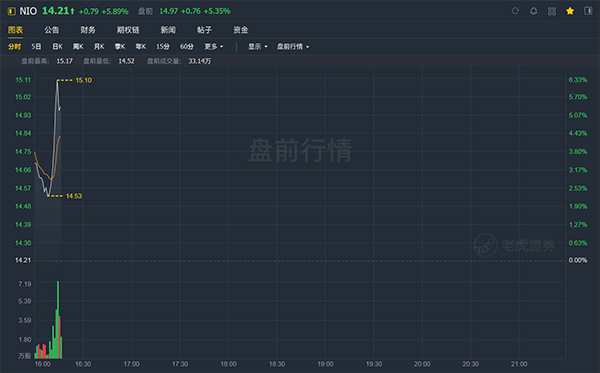Open the 资金 capital flow tab
This screenshot has width=600, height=373.
coord(241,30)
